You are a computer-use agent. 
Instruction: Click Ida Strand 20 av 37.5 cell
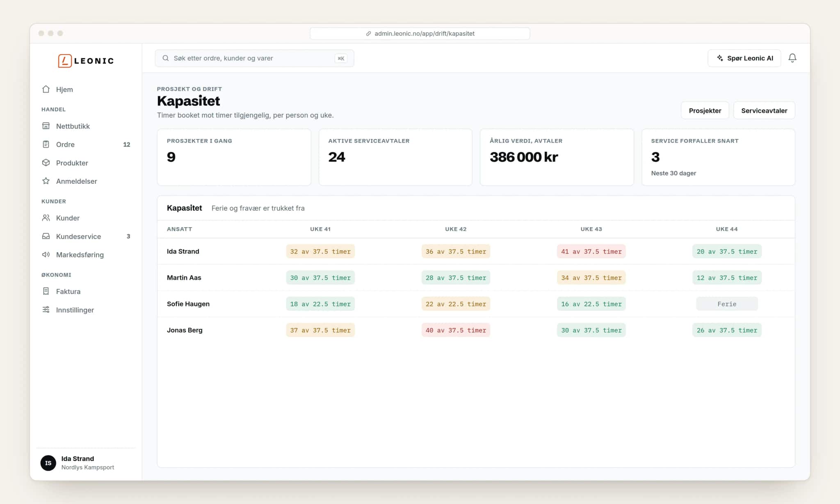click(x=727, y=251)
